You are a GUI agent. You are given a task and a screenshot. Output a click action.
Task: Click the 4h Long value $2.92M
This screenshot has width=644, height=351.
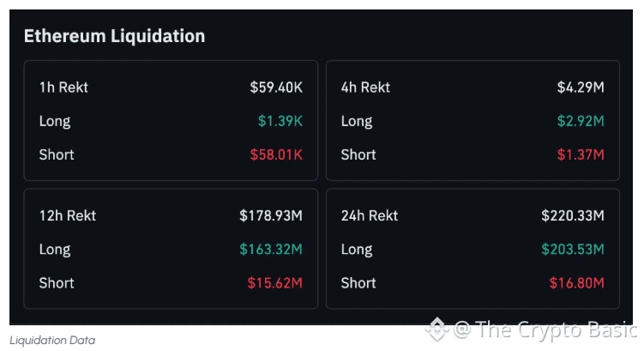point(581,121)
